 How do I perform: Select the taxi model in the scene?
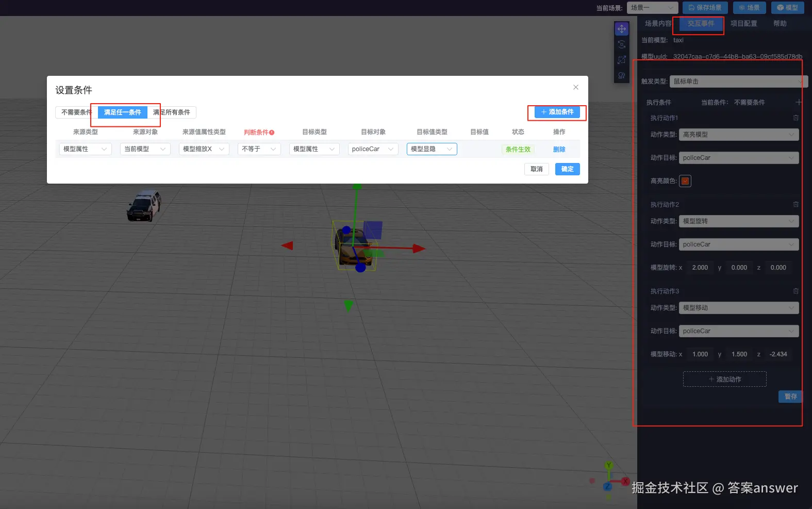click(x=354, y=247)
